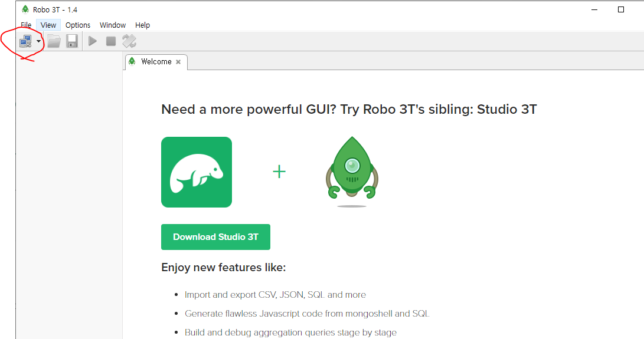Open the Options menu
Viewport: 644px width, 339px height.
pos(78,25)
